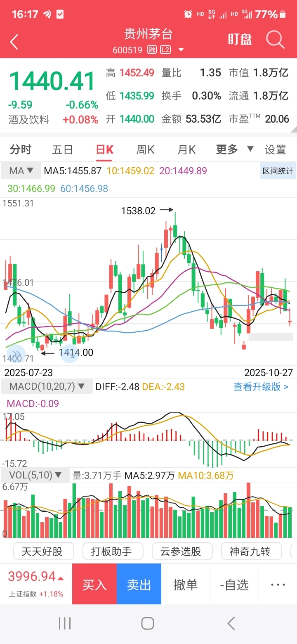Tap the 2025-10-27 end date label
Screen dimensions: 297x644
(x=269, y=373)
